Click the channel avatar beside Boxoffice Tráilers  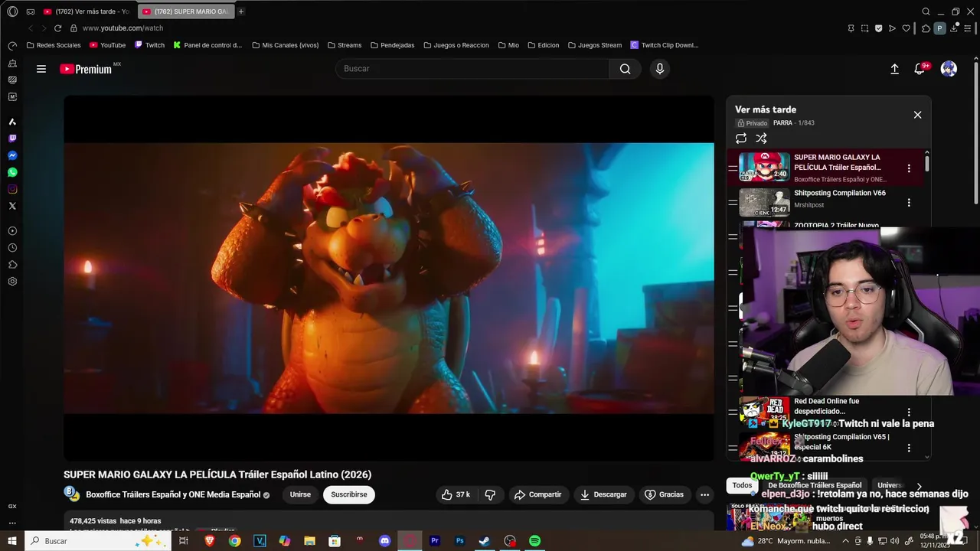click(x=71, y=494)
